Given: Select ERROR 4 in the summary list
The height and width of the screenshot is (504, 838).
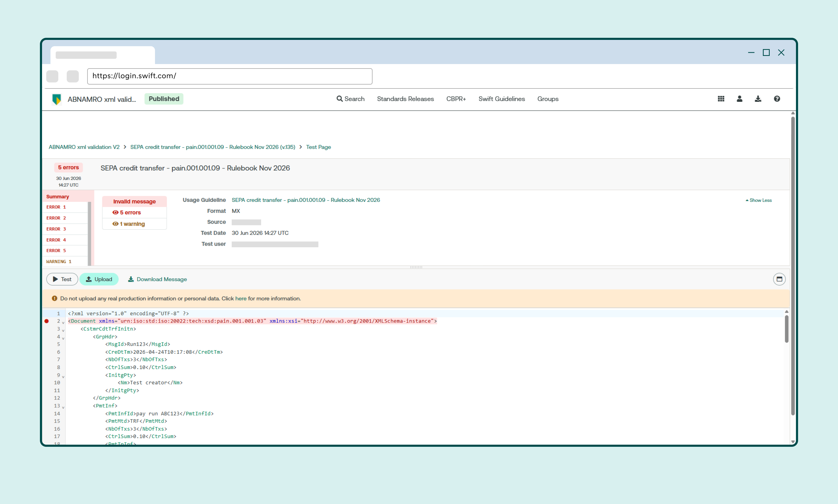Looking at the screenshot, I should pyautogui.click(x=65, y=240).
